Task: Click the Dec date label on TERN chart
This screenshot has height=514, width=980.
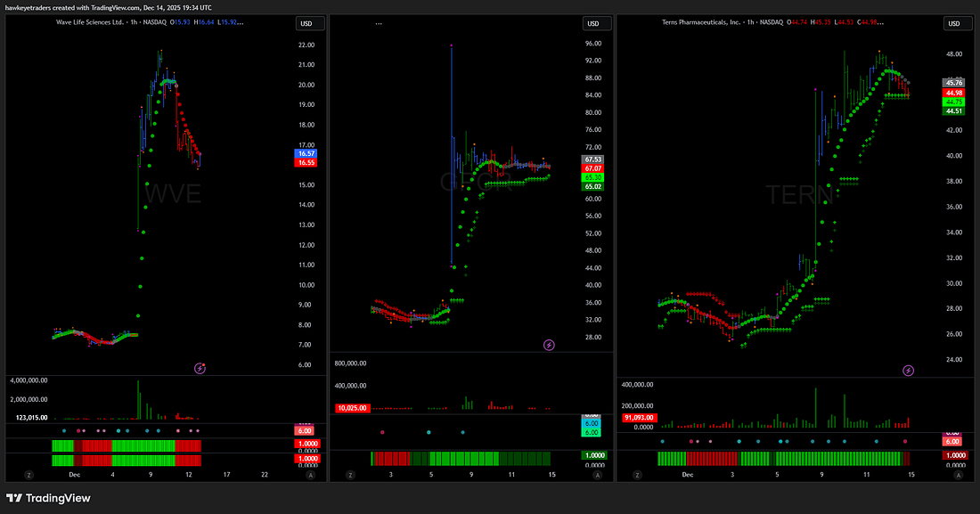Action: point(688,475)
